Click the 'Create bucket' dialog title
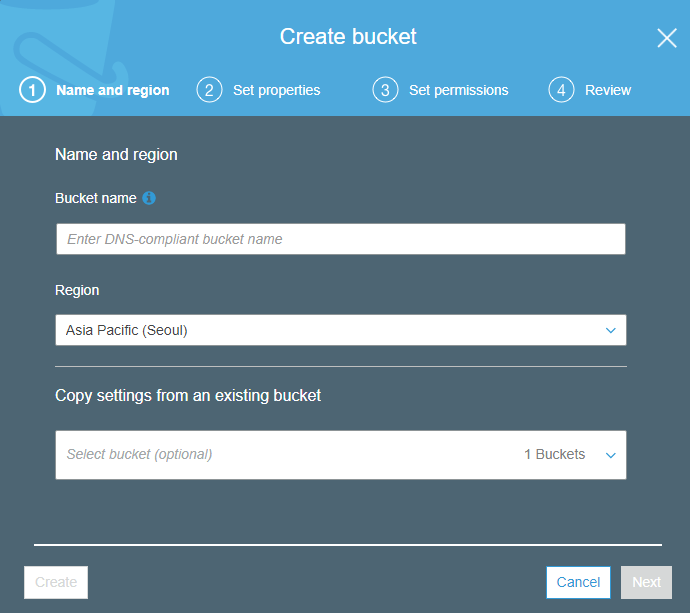The height and width of the screenshot is (613, 690). click(x=348, y=37)
